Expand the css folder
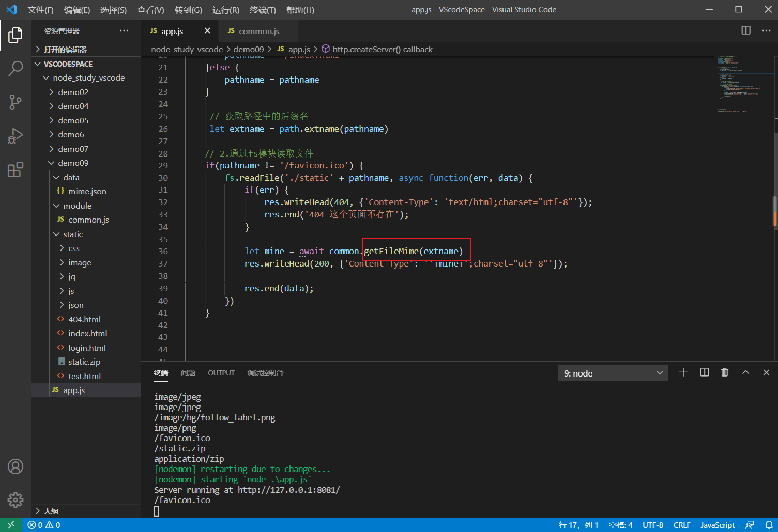Viewport: 778px width, 532px height. [86, 248]
